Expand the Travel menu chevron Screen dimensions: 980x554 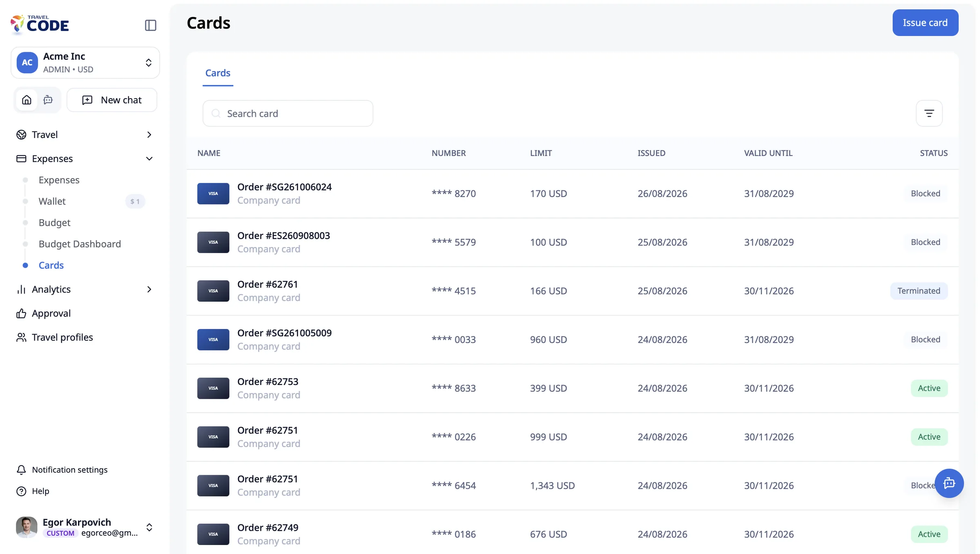tap(149, 135)
